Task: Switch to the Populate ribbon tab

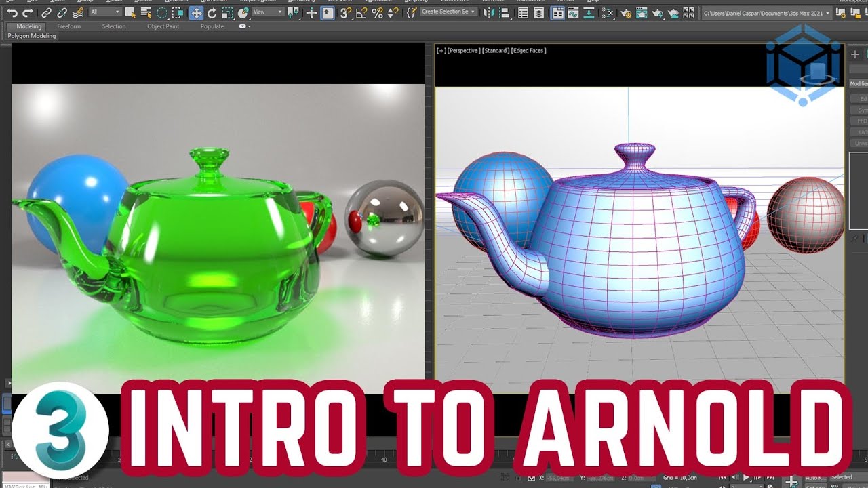Action: pyautogui.click(x=212, y=26)
